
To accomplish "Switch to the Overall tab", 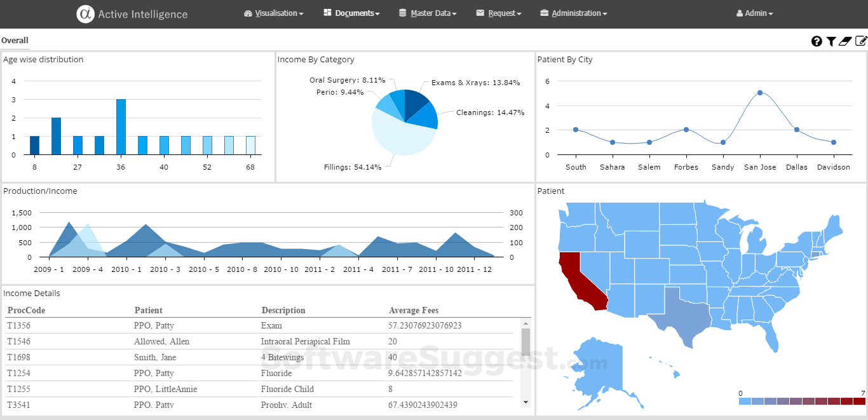I will point(15,40).
